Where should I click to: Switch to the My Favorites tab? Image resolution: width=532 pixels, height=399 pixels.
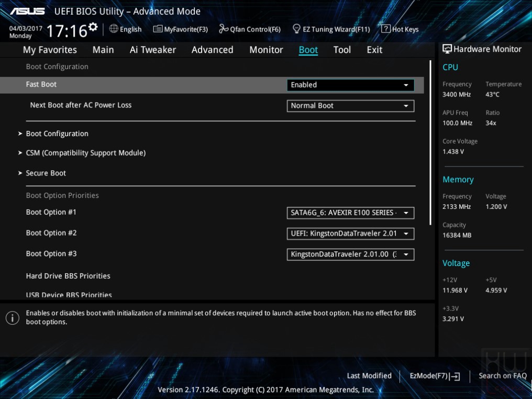(x=50, y=50)
